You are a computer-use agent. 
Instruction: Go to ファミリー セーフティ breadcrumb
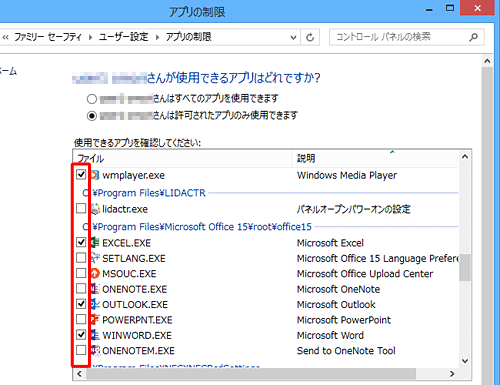pyautogui.click(x=48, y=37)
